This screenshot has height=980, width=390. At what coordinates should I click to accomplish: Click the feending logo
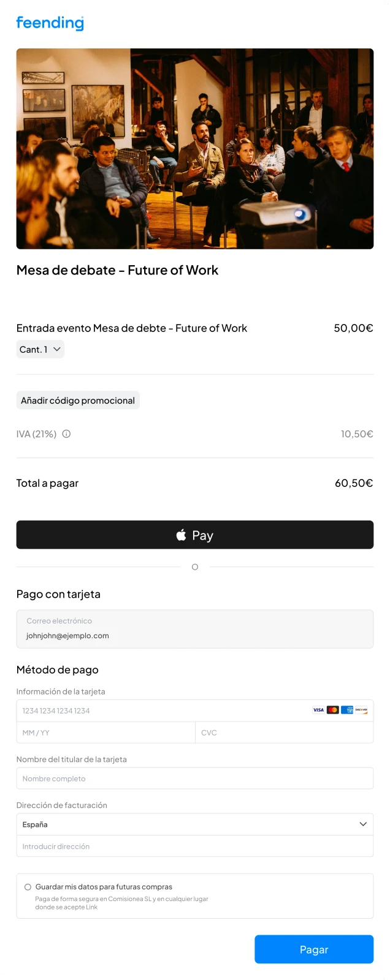[50, 23]
